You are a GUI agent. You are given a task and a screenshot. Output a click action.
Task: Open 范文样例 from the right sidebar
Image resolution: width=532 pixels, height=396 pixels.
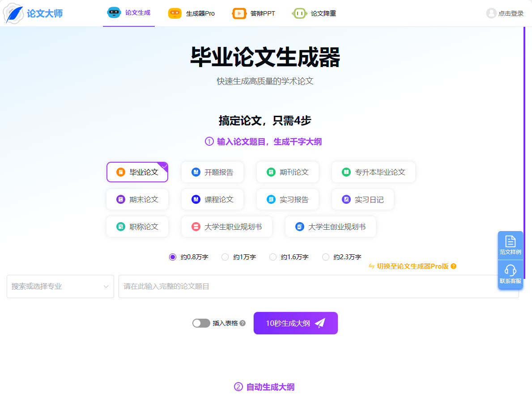[510, 245]
